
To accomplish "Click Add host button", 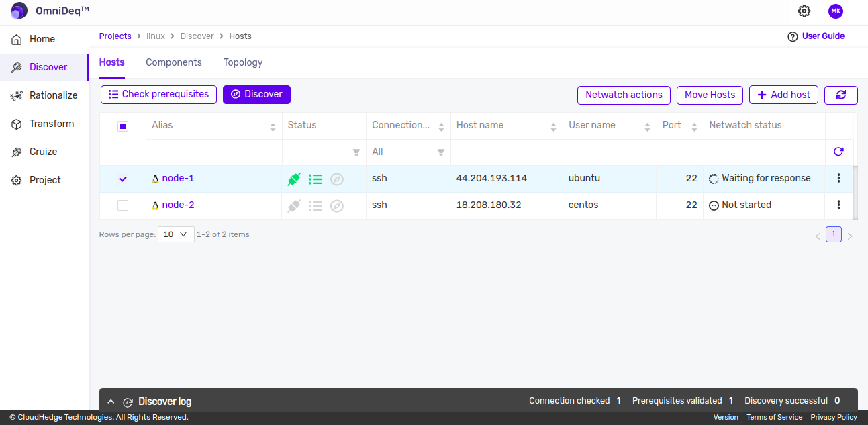I will tap(783, 95).
